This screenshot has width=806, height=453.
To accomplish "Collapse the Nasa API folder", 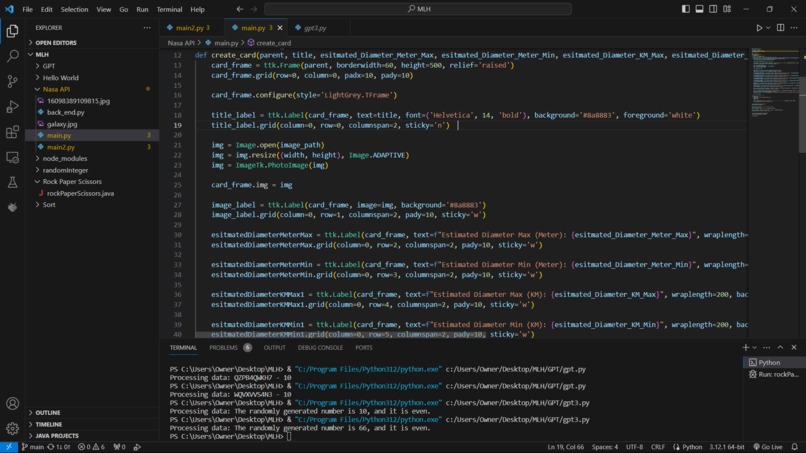I will point(57,89).
